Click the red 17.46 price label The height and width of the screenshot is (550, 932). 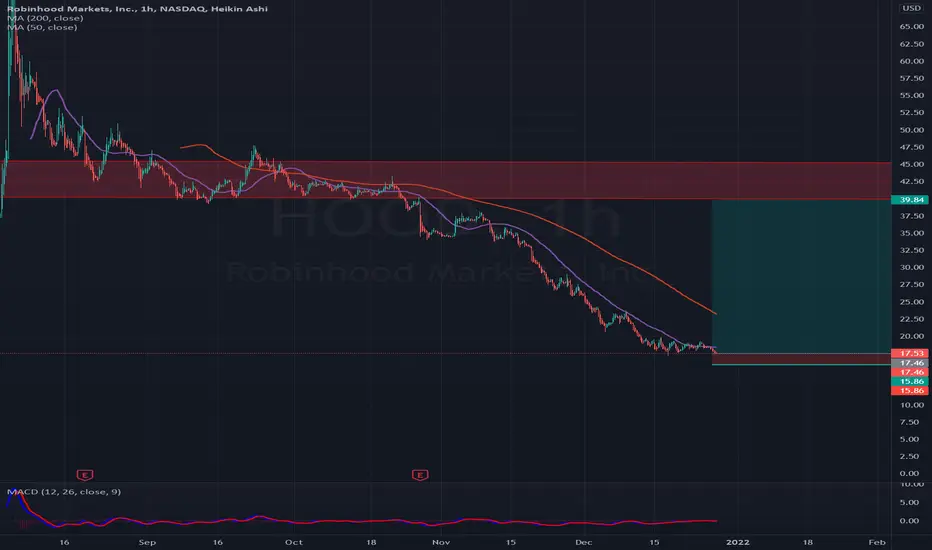909,372
